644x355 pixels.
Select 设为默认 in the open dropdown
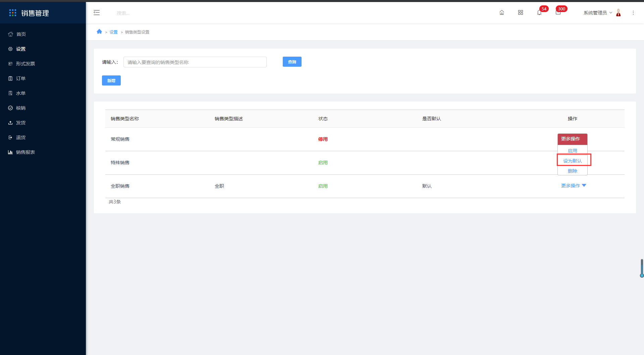tap(572, 161)
